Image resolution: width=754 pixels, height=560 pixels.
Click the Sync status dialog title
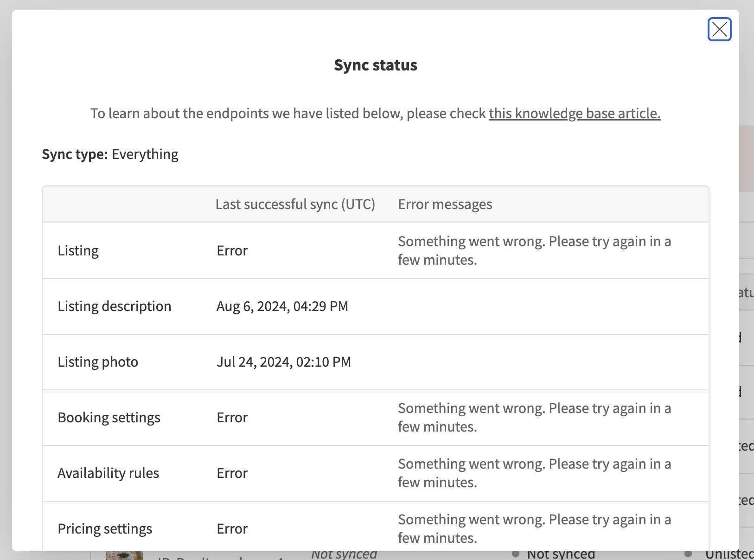pyautogui.click(x=376, y=65)
